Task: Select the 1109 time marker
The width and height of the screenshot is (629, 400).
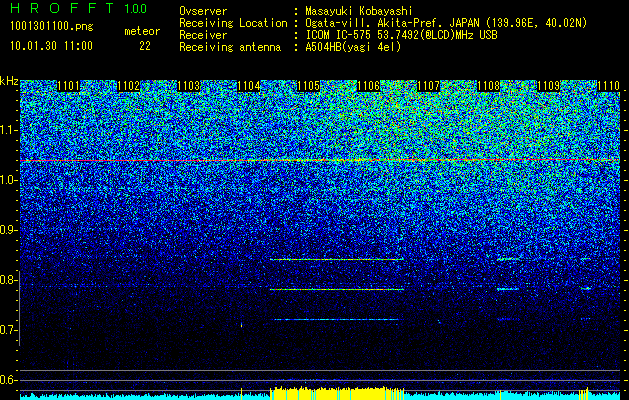Action: pos(548,86)
